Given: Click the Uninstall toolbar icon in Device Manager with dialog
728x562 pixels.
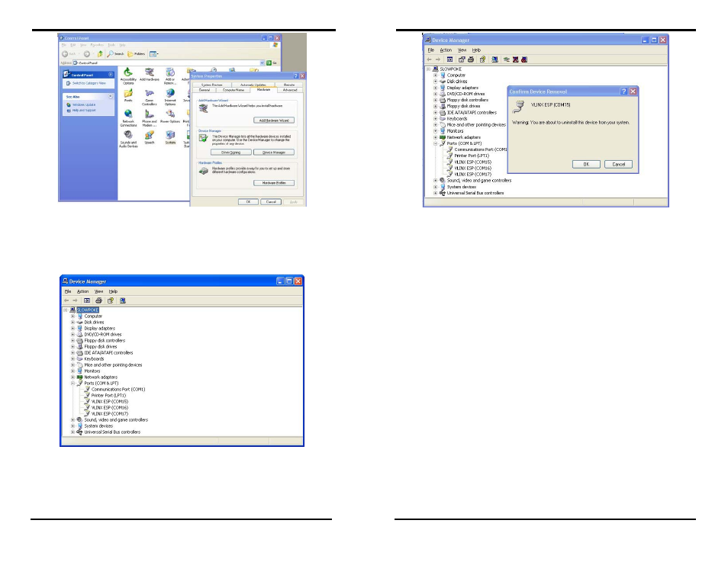Looking at the screenshot, I should tap(515, 59).
